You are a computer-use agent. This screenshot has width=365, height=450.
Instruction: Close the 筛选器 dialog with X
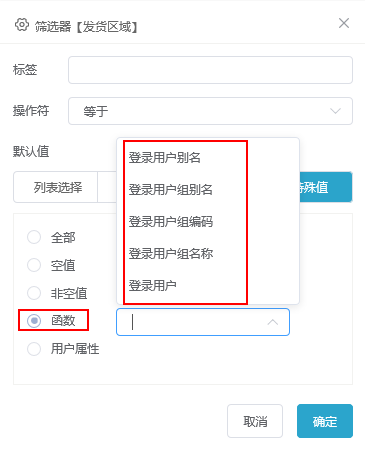click(344, 23)
